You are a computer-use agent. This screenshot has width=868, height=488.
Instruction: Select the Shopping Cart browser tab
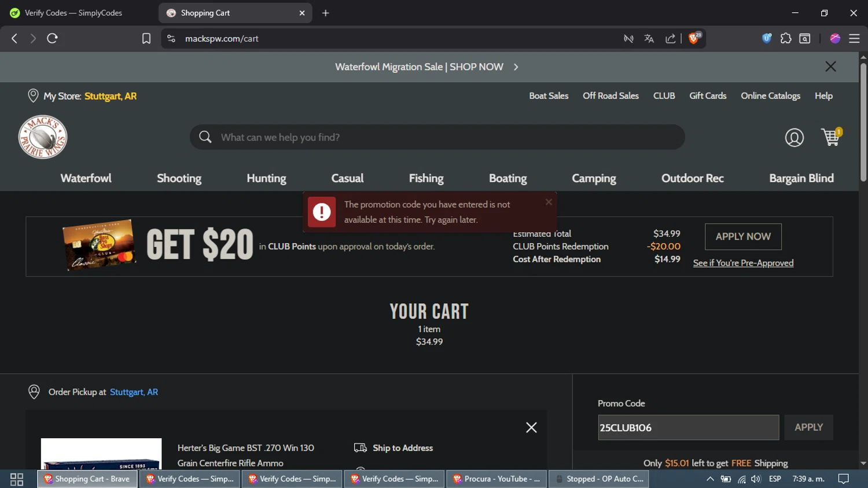point(235,13)
